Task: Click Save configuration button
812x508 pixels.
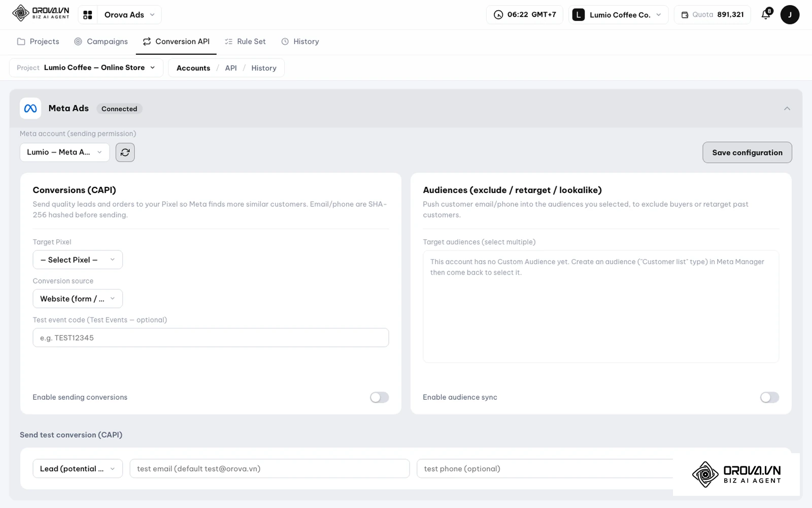Action: (x=747, y=152)
